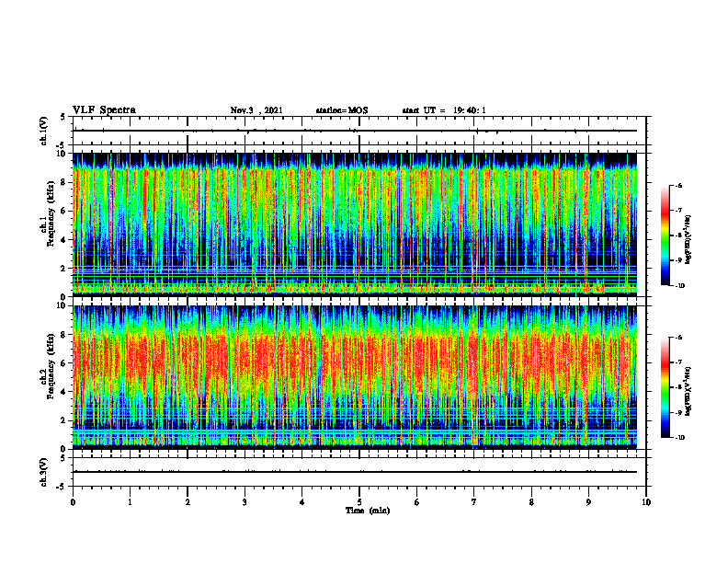This screenshot has width=728, height=563.
Task: Click the ch.1 frequency tick label "4"
Action: pos(63,240)
